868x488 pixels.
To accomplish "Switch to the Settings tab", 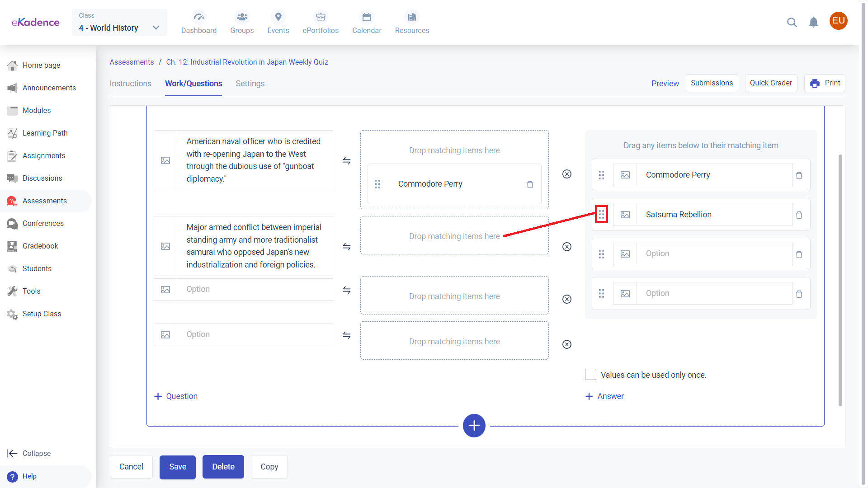I will coord(250,84).
